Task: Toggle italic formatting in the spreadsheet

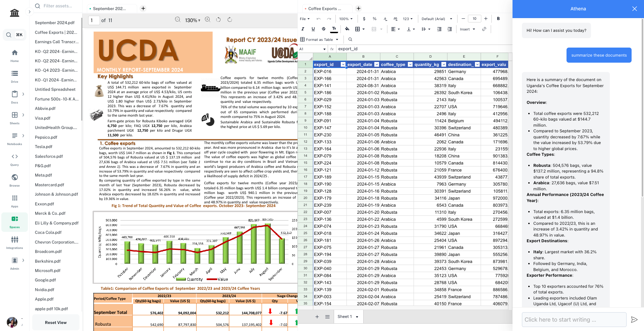Action: point(303,29)
